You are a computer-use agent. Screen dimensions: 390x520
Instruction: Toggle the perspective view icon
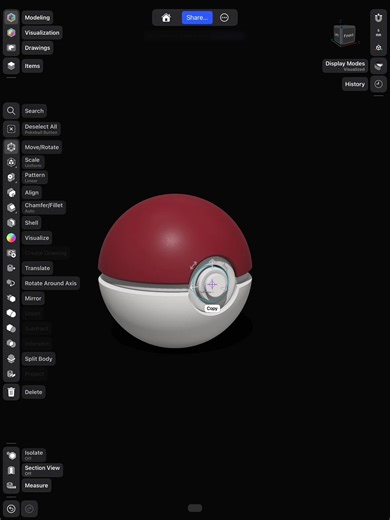(378, 48)
